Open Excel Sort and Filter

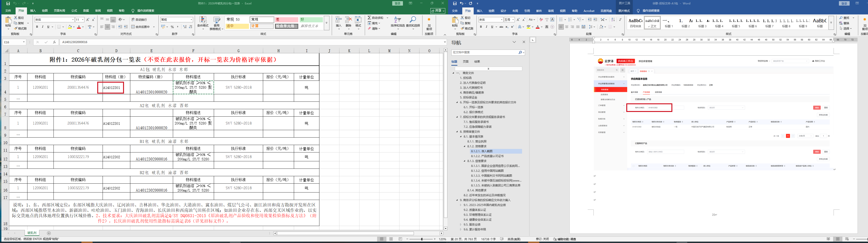(x=398, y=22)
